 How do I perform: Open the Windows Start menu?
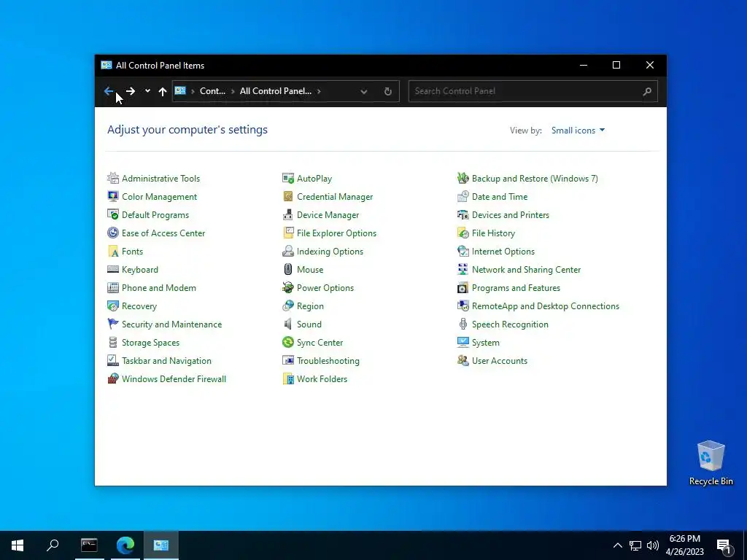point(18,545)
